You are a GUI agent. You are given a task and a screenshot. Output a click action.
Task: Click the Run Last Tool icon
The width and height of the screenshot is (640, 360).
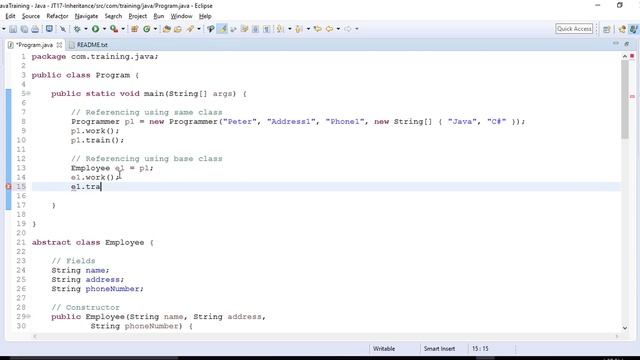114,29
